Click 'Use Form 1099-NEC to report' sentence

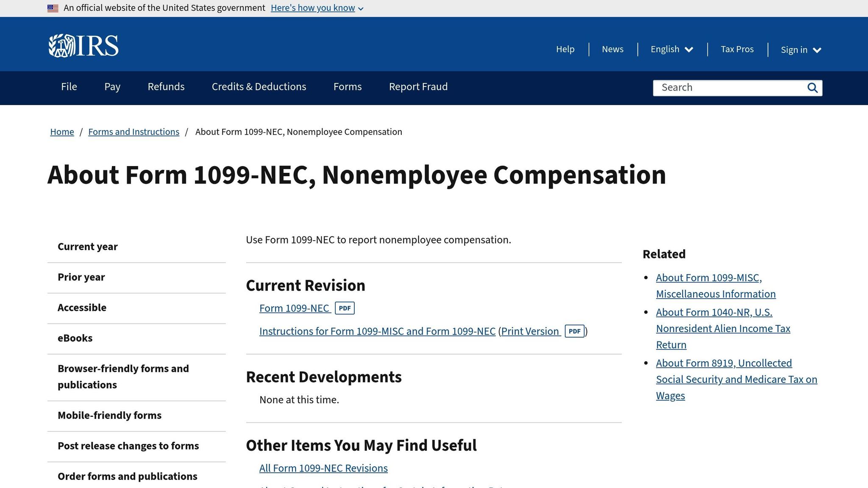(378, 240)
